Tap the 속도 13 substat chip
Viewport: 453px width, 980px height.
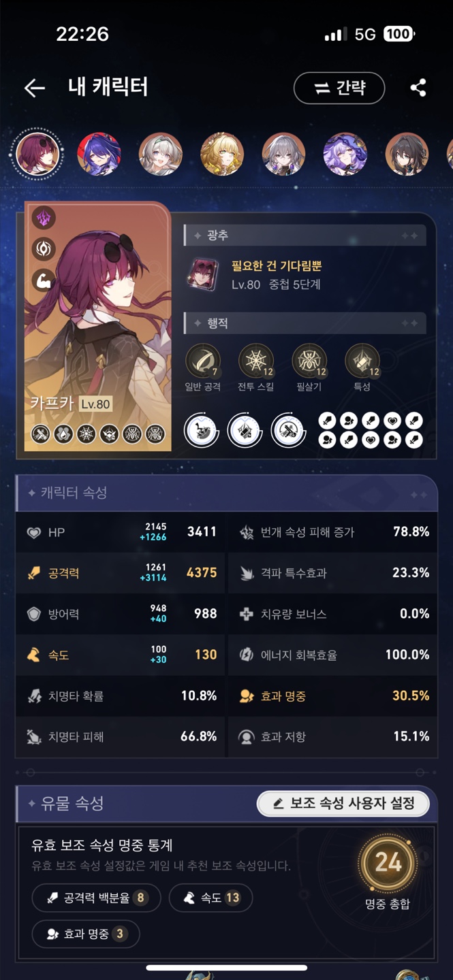210,898
